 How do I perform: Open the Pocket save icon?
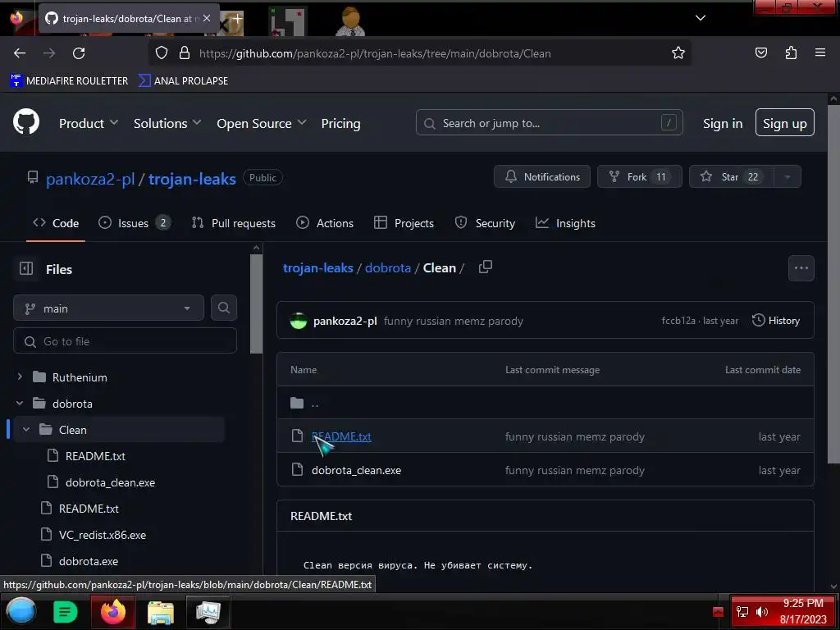pyautogui.click(x=760, y=53)
